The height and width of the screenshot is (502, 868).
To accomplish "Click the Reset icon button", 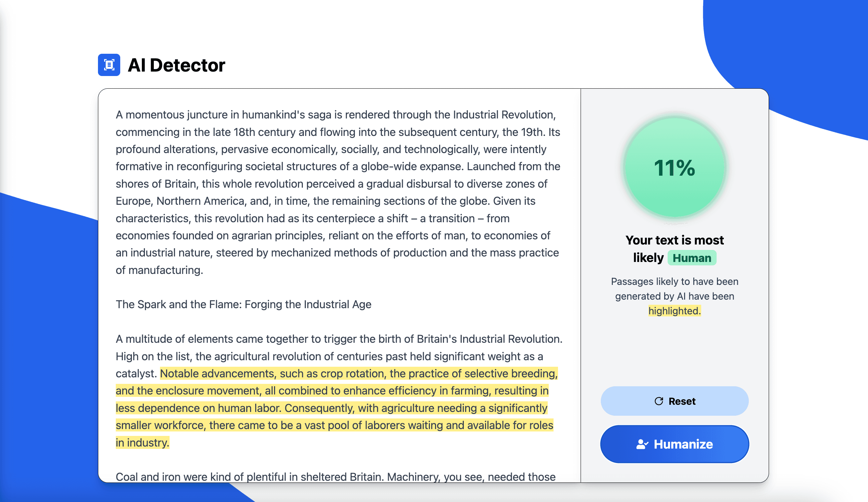I will tap(658, 401).
